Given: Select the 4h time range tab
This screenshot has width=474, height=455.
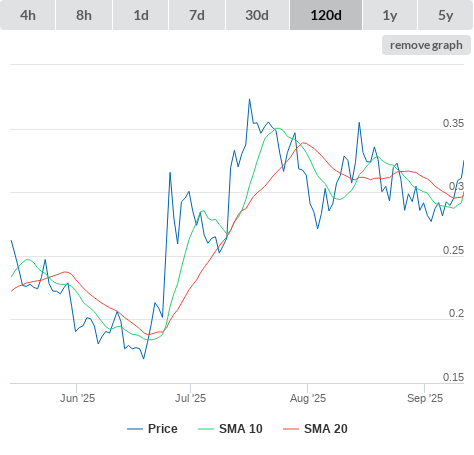Looking at the screenshot, I should coord(28,15).
